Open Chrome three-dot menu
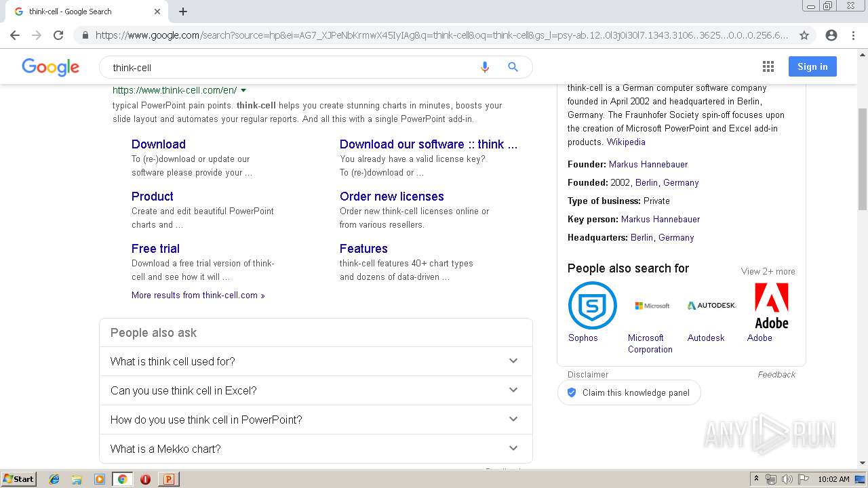 coord(853,35)
